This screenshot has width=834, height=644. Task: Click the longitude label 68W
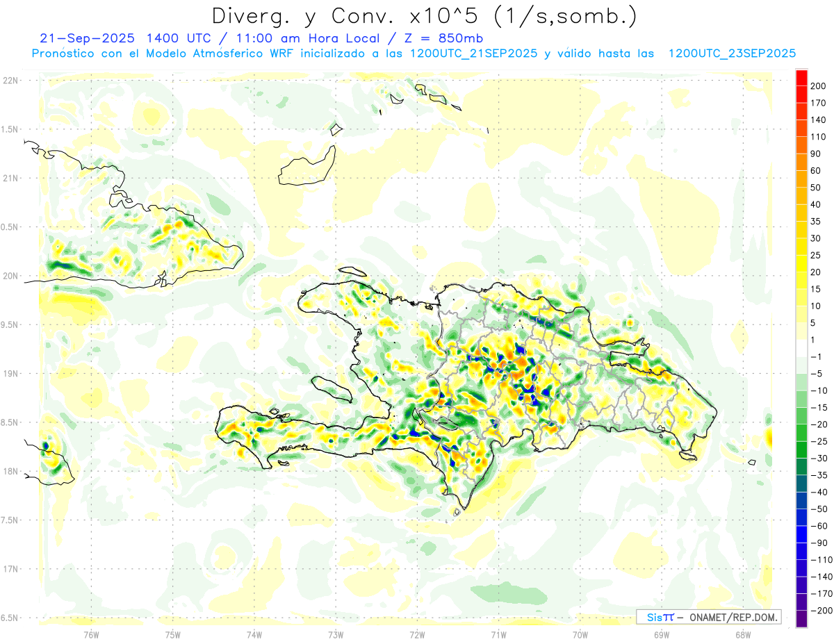743,634
